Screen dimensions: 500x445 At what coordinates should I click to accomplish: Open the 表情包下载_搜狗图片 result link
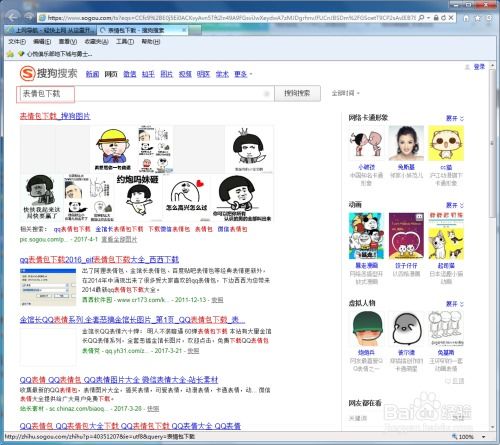coord(55,116)
